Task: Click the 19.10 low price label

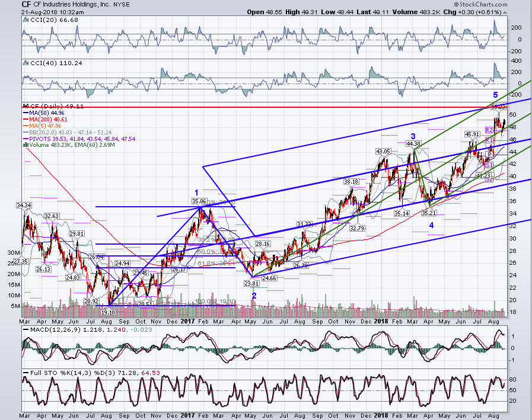Action: click(108, 312)
